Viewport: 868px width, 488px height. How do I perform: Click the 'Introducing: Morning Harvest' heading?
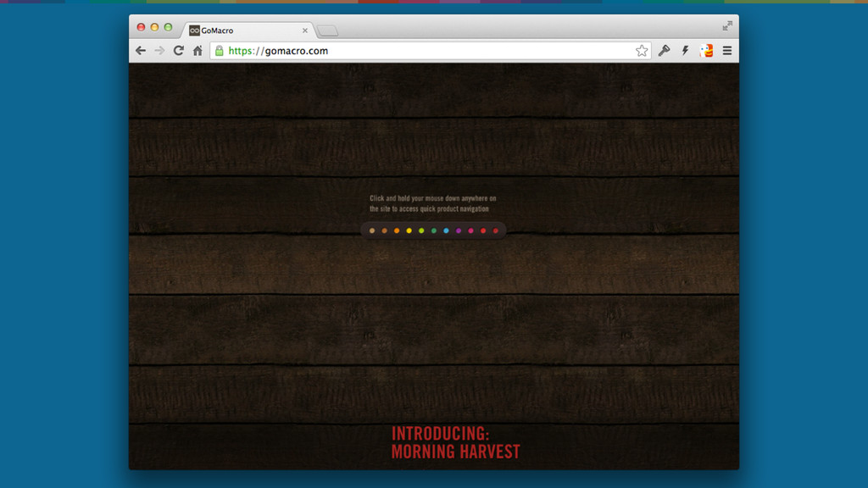pos(455,442)
